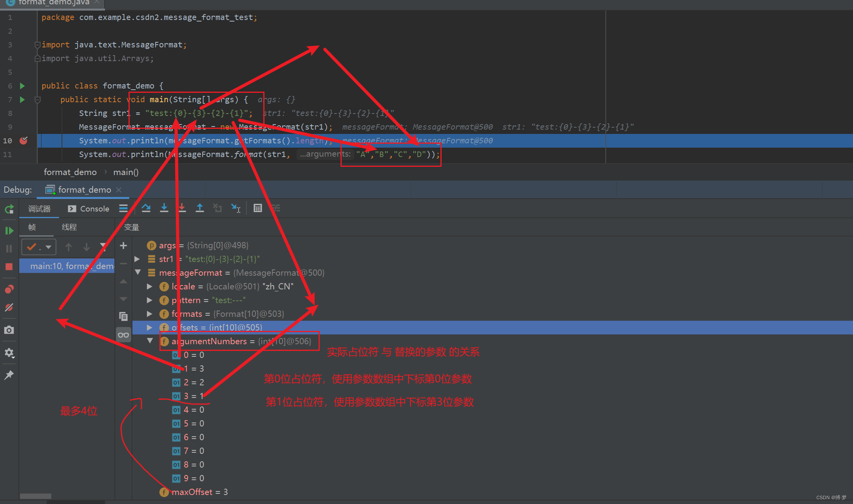Select the 帧 frames tab
Screen dimensions: 853x504
tap(32, 227)
